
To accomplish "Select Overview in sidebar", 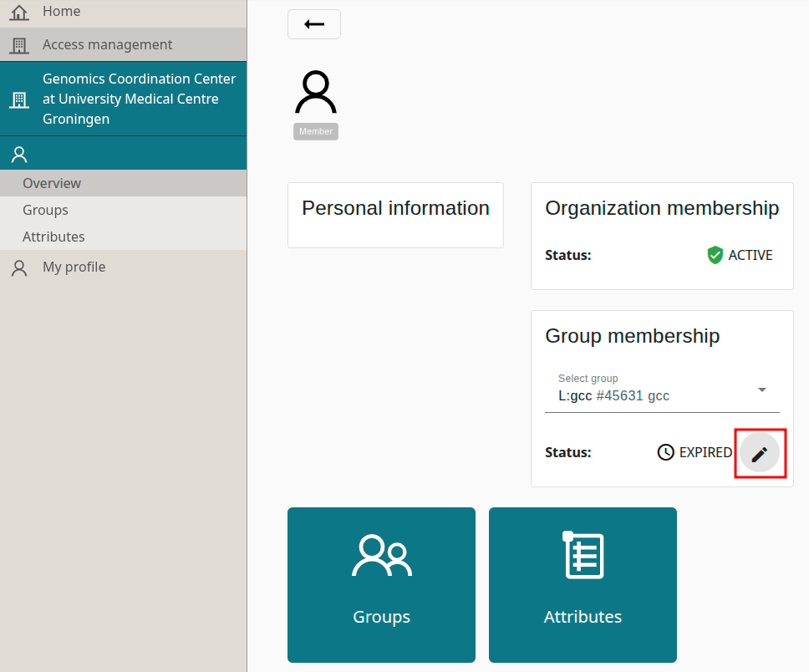I will [52, 183].
